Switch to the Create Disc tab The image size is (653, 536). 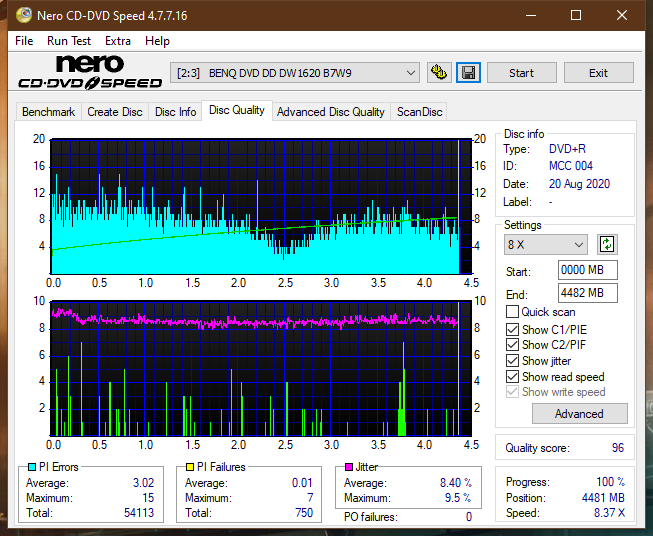(x=115, y=112)
